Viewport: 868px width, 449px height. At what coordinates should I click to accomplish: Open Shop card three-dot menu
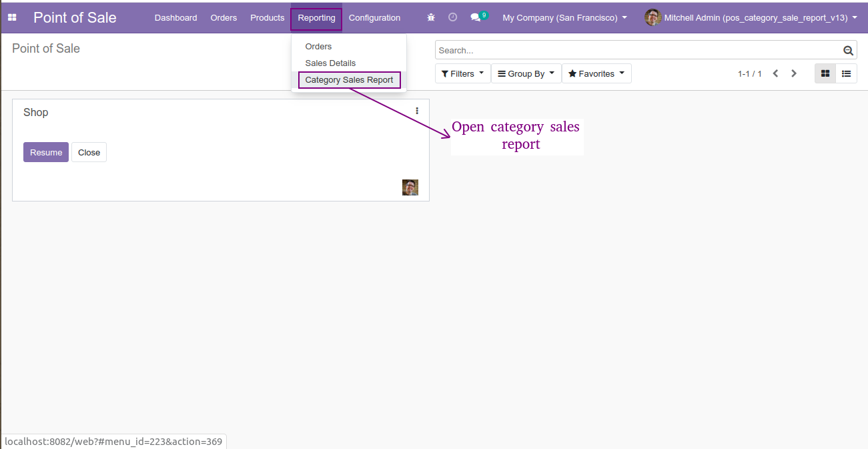pos(417,111)
